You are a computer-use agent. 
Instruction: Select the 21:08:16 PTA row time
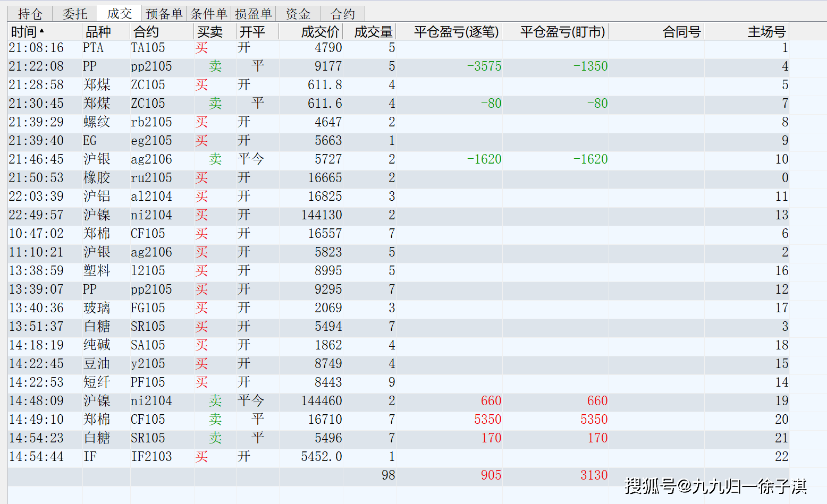coord(36,48)
